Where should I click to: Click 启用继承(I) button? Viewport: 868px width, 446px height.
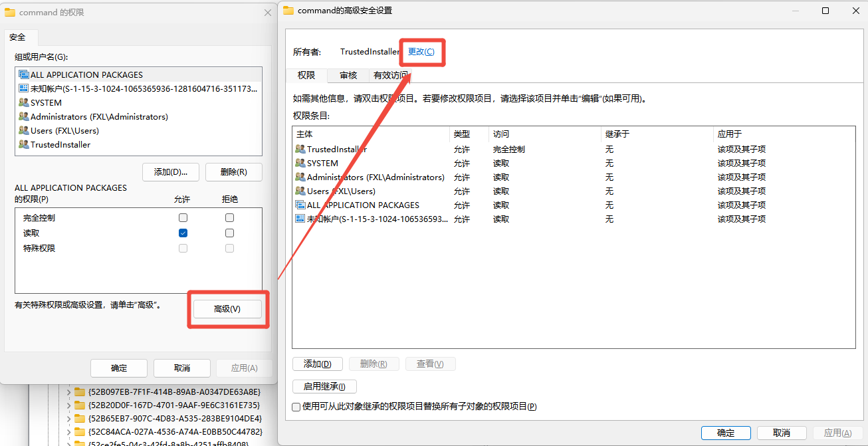click(x=324, y=386)
